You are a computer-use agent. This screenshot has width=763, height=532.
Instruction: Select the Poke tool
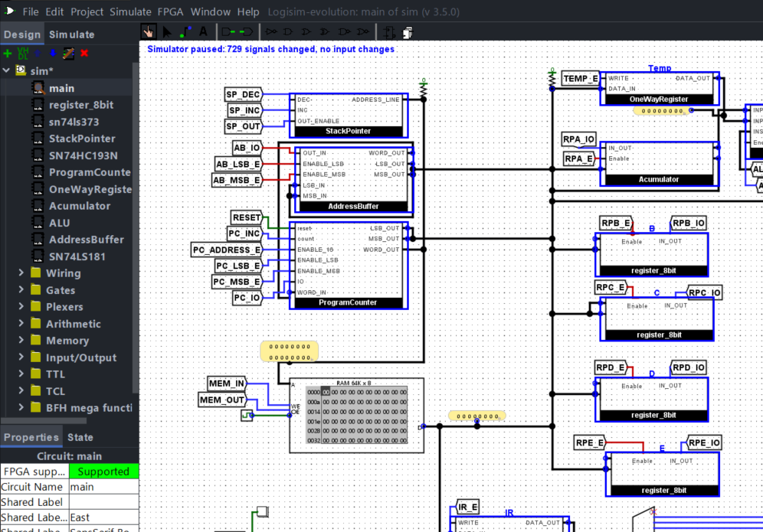pos(148,31)
